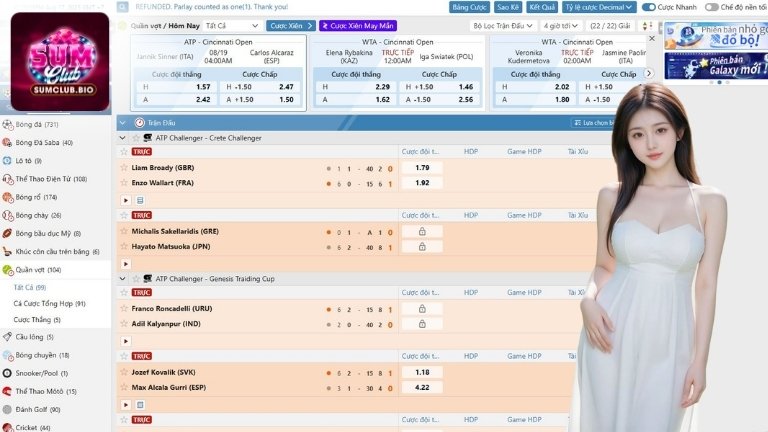Select the Bóng rổ basketball icon
This screenshot has height=432, width=768.
pos(7,197)
